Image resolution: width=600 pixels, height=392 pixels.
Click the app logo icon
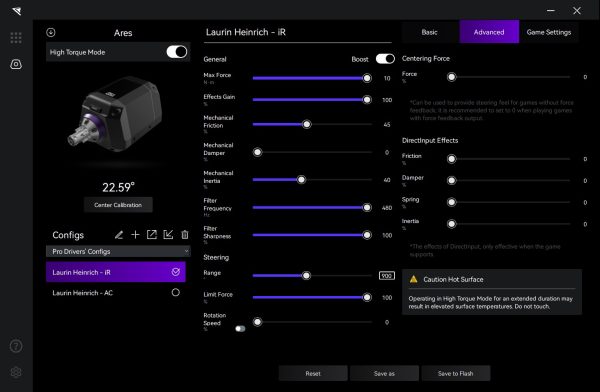click(16, 11)
